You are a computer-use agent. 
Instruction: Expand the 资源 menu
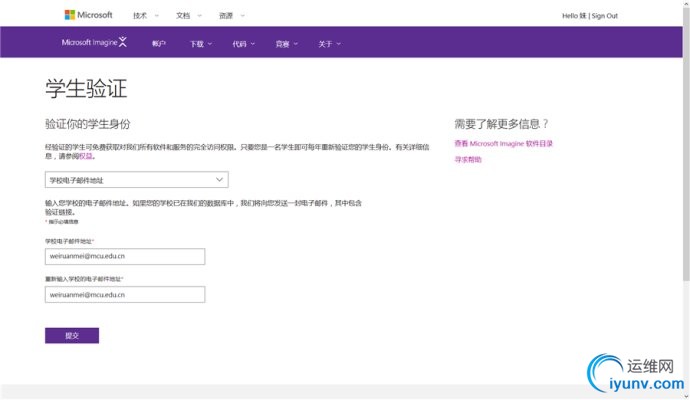pos(231,15)
